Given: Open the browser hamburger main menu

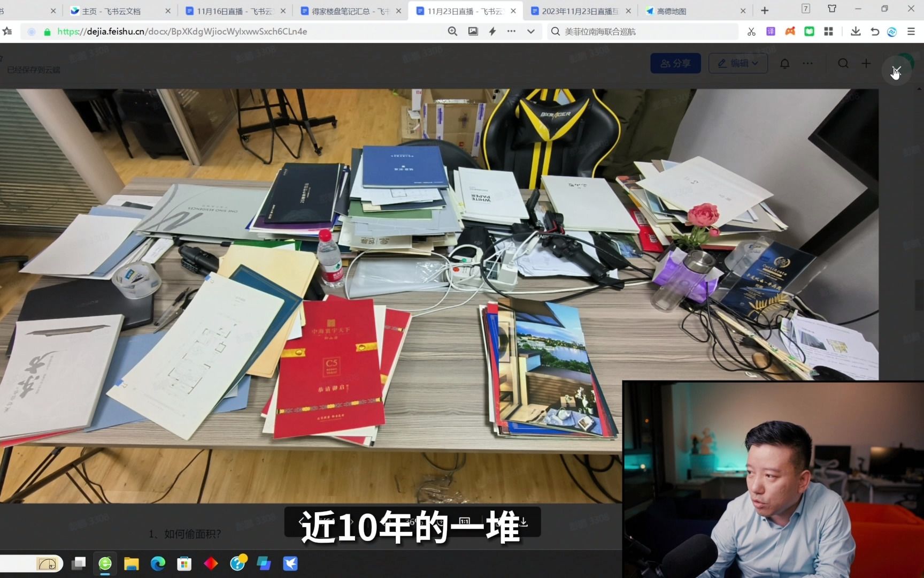Looking at the screenshot, I should coord(911,32).
